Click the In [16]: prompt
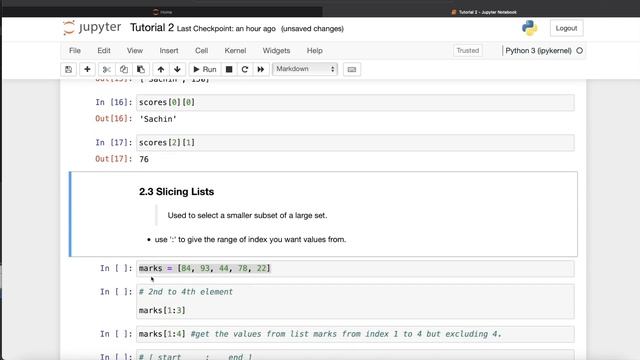 click(114, 102)
